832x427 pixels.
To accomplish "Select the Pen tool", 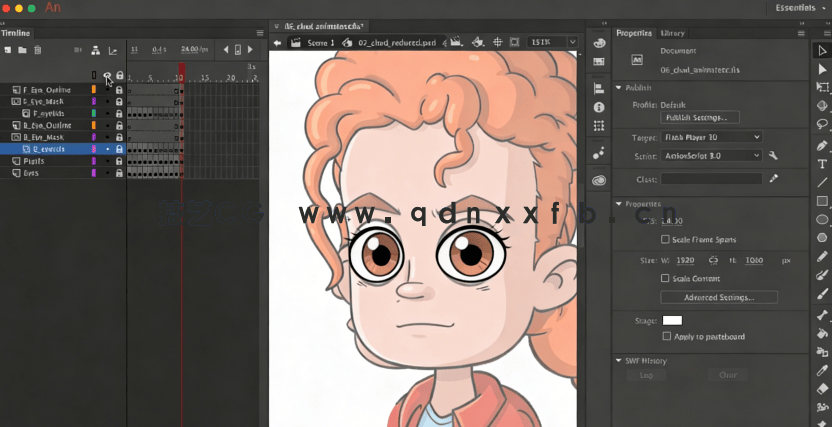I will click(822, 145).
